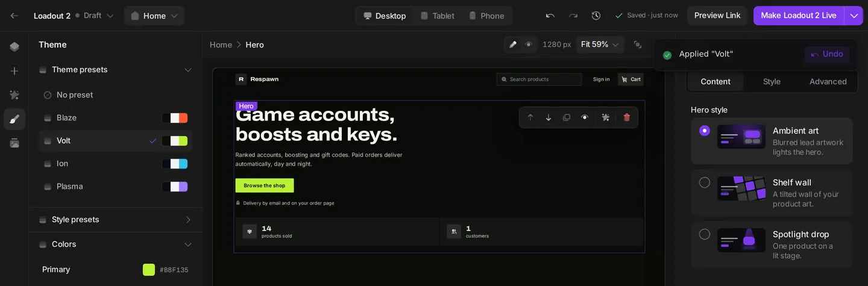
Task: Select the Ion theme preset
Action: click(x=116, y=164)
